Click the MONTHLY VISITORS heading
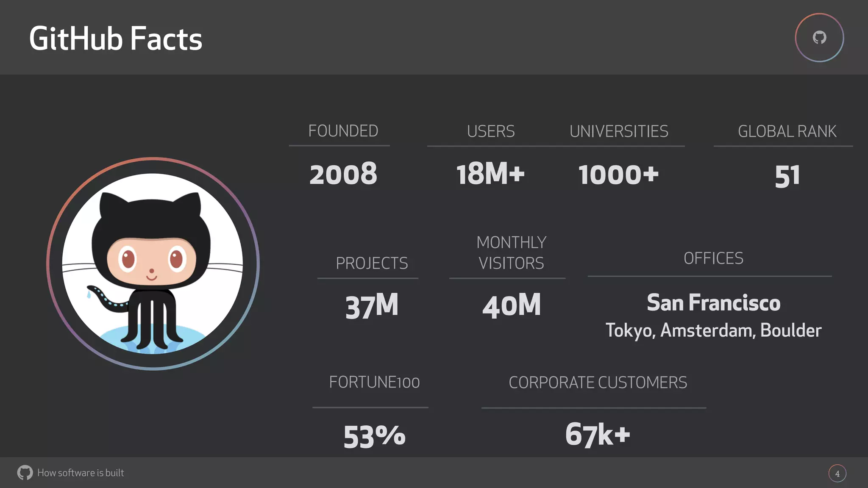 coord(512,252)
